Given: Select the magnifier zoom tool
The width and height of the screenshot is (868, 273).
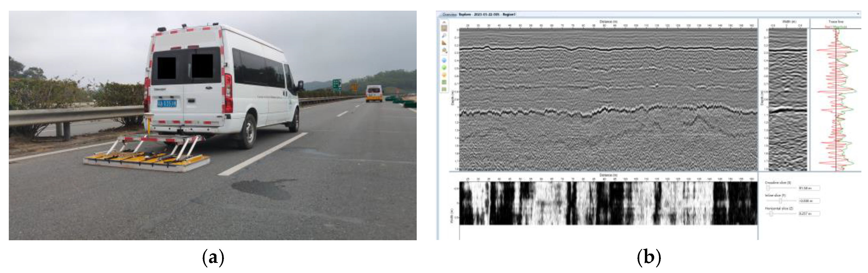Looking at the screenshot, I should [444, 35].
